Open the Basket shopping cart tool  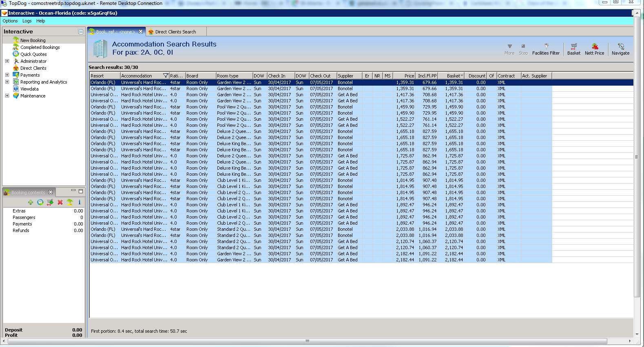pos(574,49)
